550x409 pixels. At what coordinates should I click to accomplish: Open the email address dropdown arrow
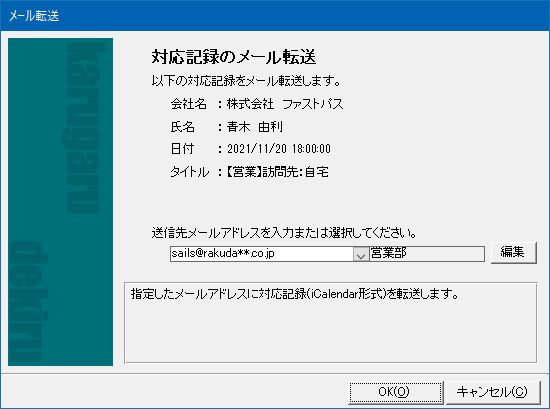click(361, 254)
